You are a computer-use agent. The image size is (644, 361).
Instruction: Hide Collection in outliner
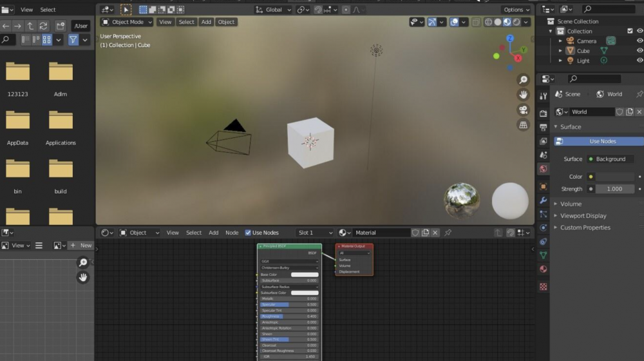[x=639, y=31]
